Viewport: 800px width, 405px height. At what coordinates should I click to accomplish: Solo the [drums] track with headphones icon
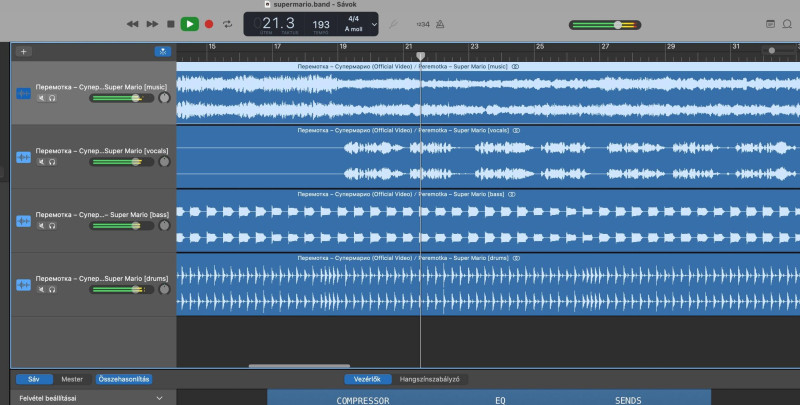pyautogui.click(x=52, y=290)
